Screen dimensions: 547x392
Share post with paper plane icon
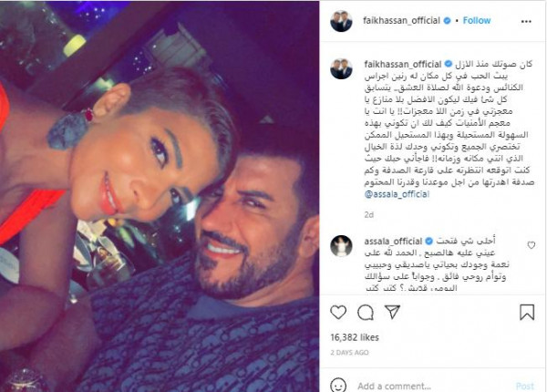[x=392, y=312]
